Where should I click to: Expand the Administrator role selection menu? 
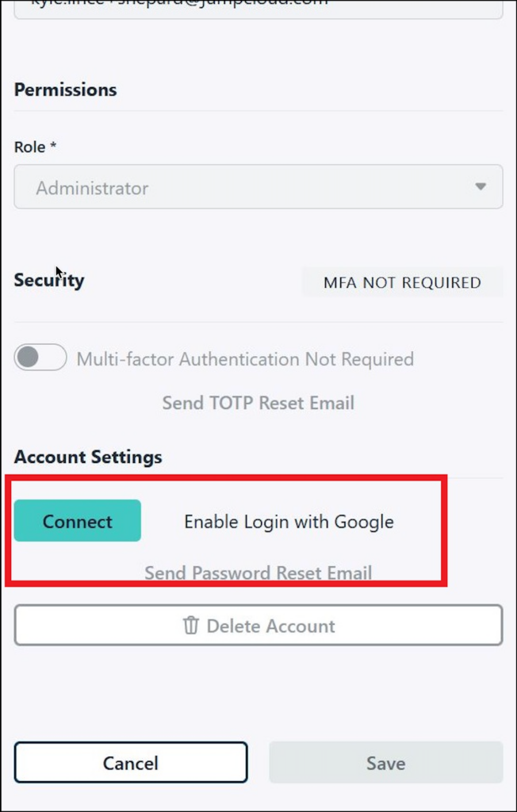258,187
